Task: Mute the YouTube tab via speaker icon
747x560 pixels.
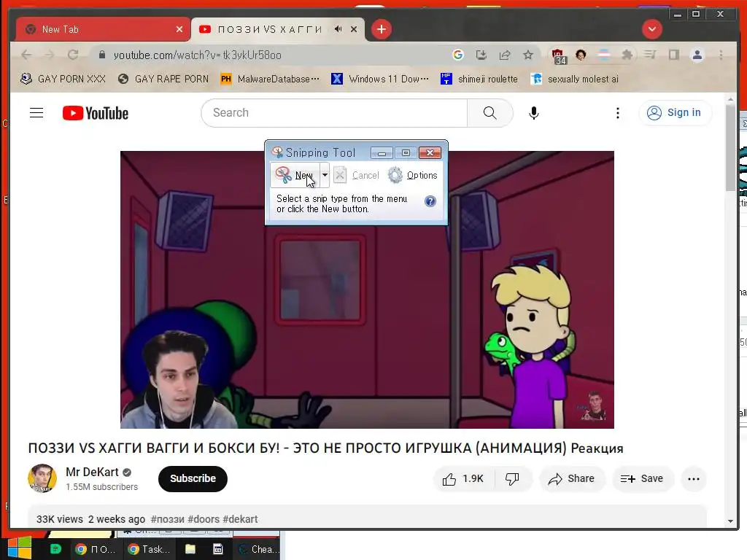Action: pyautogui.click(x=338, y=29)
